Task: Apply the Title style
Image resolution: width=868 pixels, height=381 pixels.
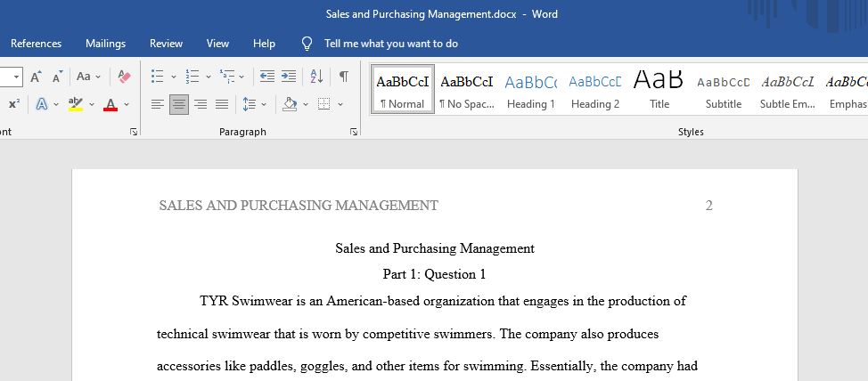Action: click(x=659, y=89)
